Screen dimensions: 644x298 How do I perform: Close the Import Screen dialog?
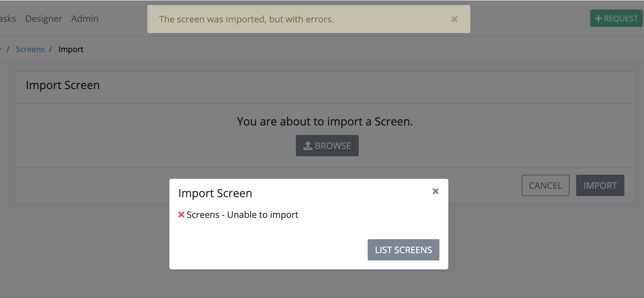tap(435, 191)
